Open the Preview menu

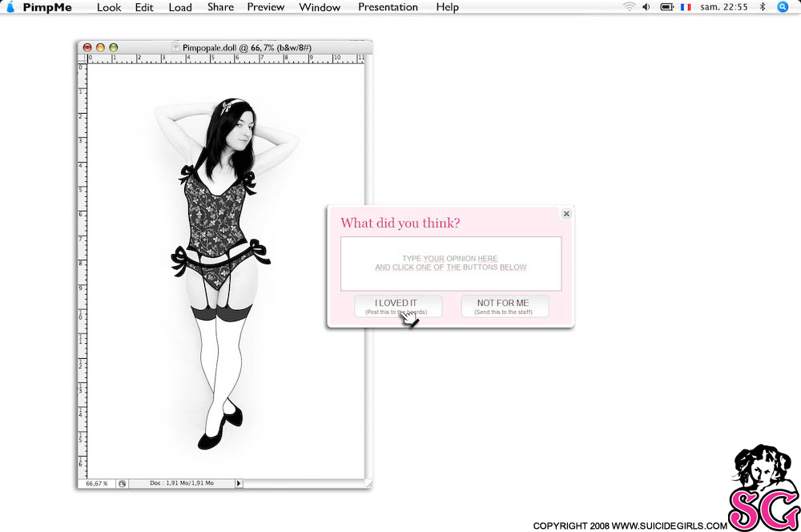(x=266, y=7)
